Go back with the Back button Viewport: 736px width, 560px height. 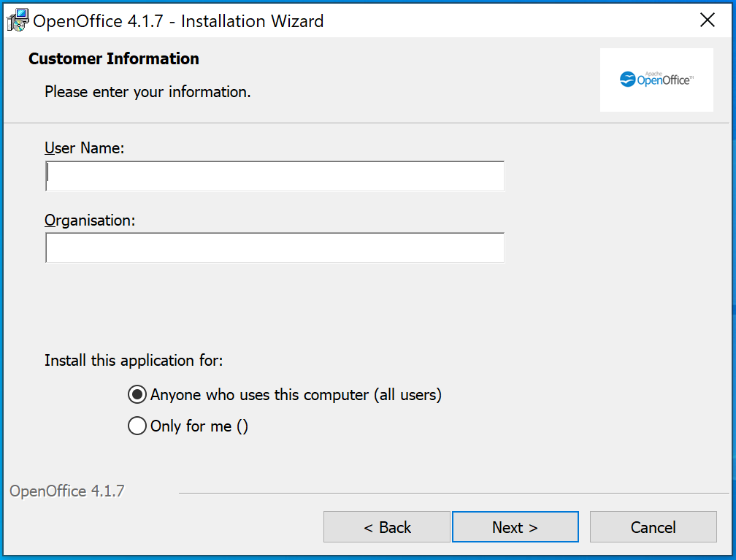click(387, 526)
